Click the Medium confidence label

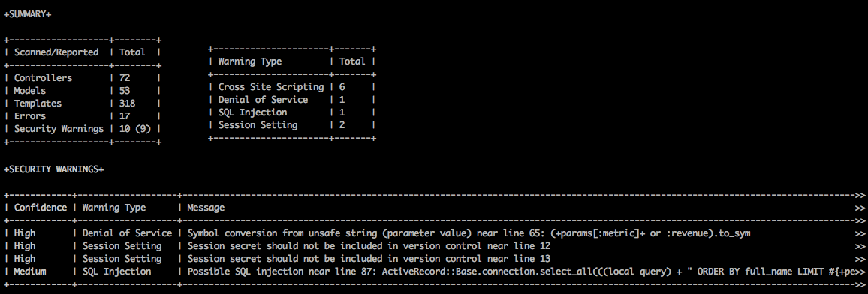30,271
